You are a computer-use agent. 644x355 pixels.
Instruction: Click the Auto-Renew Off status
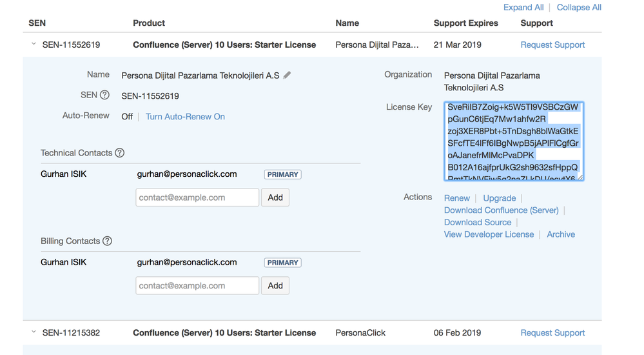tap(127, 116)
